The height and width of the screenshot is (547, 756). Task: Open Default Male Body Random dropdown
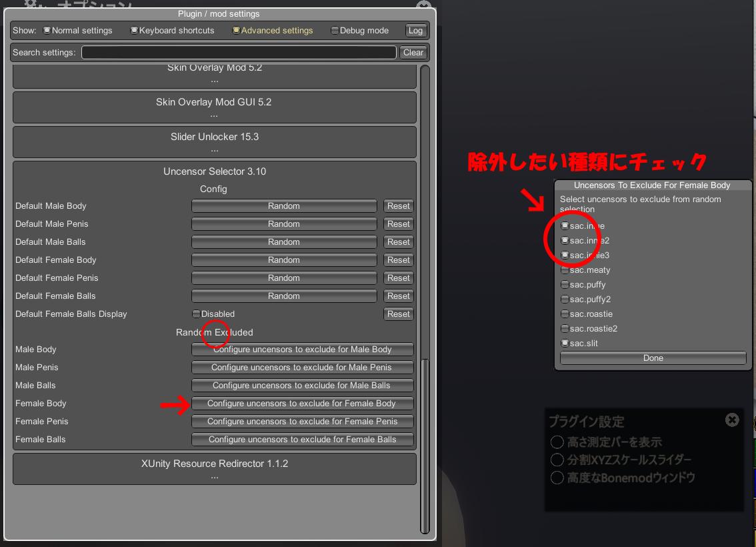pyautogui.click(x=284, y=206)
